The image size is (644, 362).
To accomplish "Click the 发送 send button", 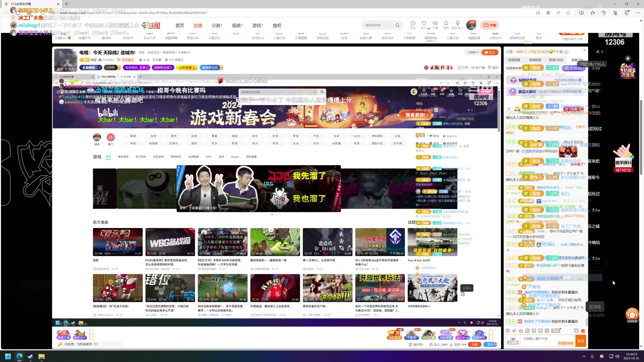I will 581,341.
